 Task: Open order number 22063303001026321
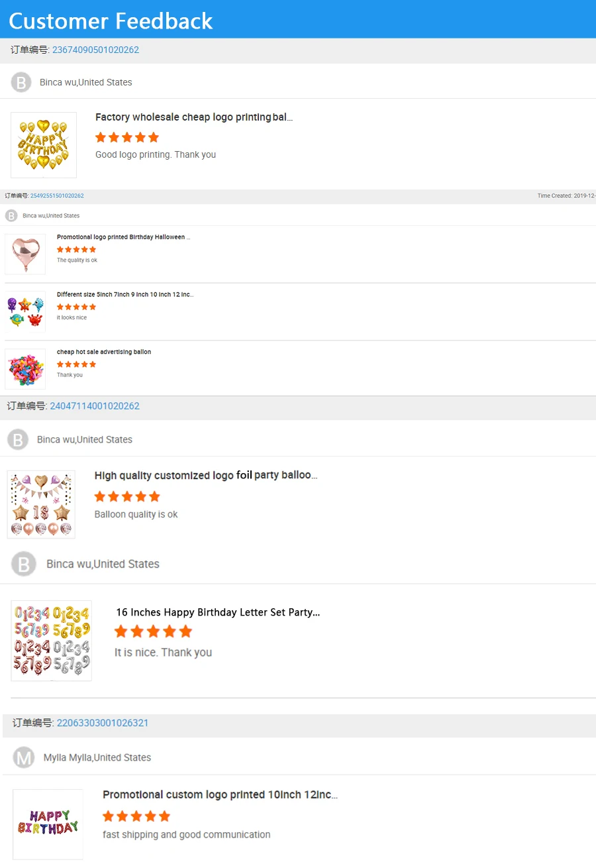point(102,723)
